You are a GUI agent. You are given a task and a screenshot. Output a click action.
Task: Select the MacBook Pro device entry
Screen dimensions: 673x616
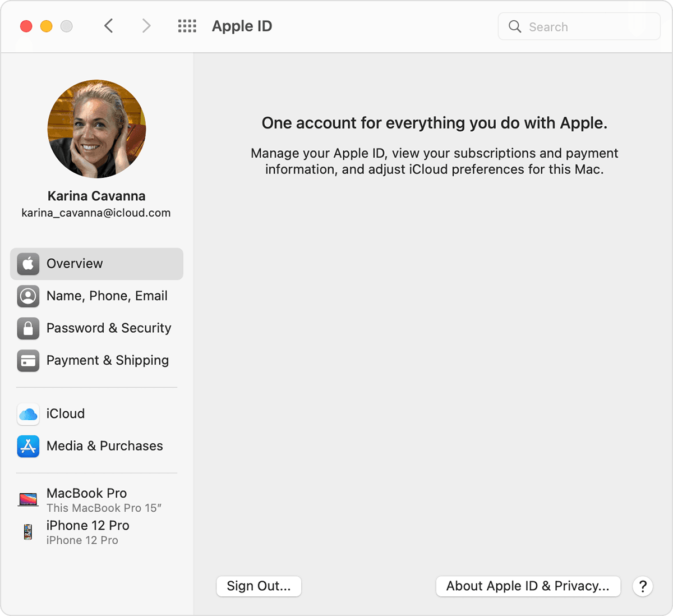(x=96, y=500)
